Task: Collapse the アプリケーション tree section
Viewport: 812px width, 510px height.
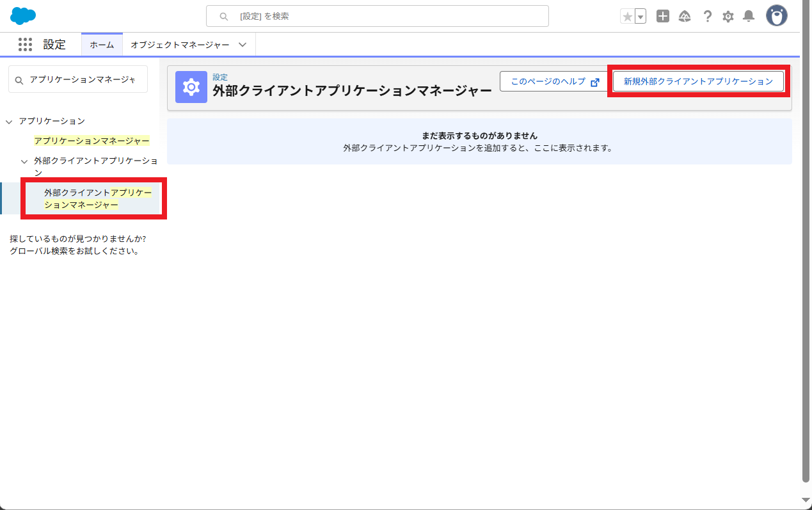Action: [9, 122]
